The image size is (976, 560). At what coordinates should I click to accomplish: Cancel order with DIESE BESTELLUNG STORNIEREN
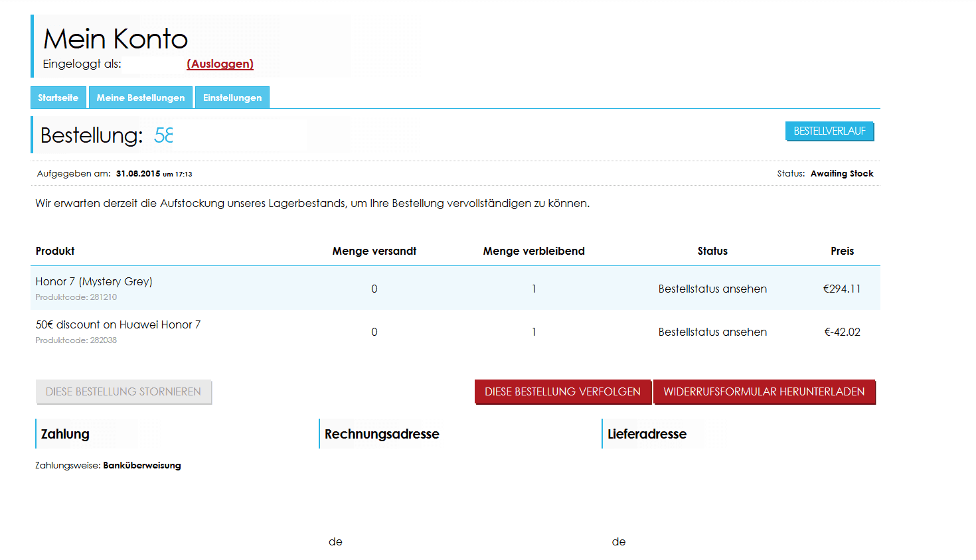(x=123, y=391)
